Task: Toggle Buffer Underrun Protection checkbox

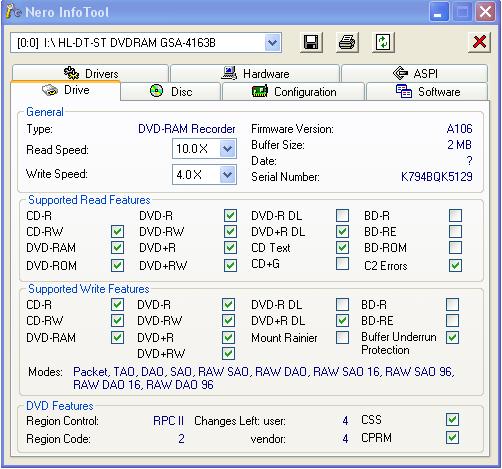Action: pyautogui.click(x=452, y=337)
